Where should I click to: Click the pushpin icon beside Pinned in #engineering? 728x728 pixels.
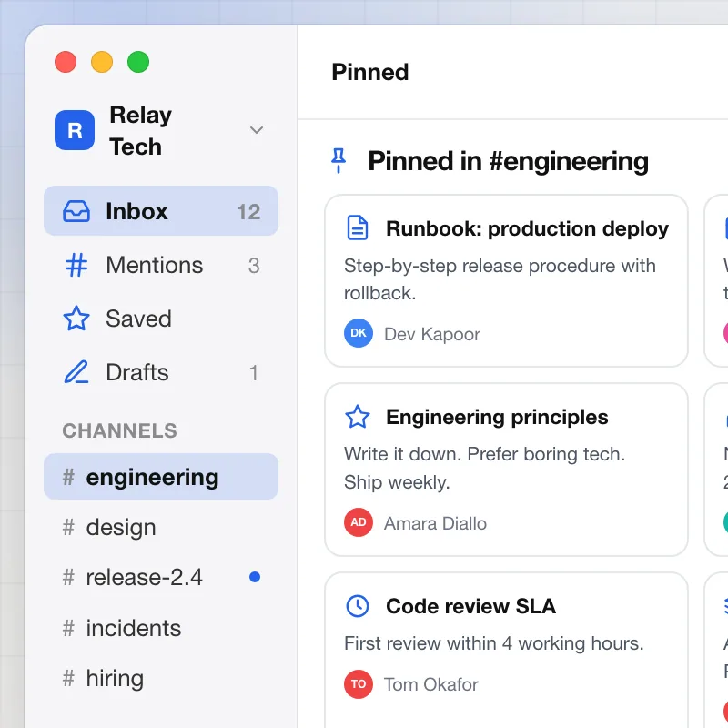[x=339, y=161]
